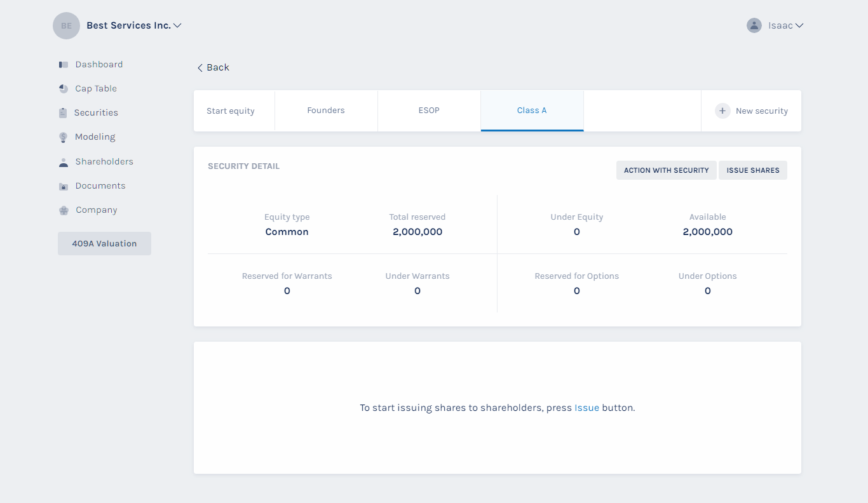This screenshot has width=868, height=503.
Task: Click the Back arrow chevron
Action: (200, 68)
